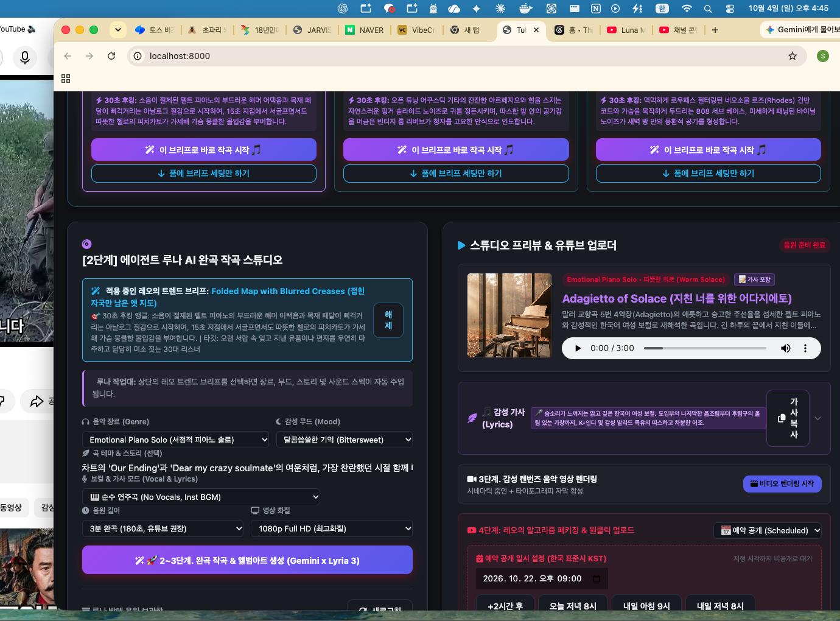
Task: Copy lyrics with the 가사복사 button
Action: coord(788,418)
